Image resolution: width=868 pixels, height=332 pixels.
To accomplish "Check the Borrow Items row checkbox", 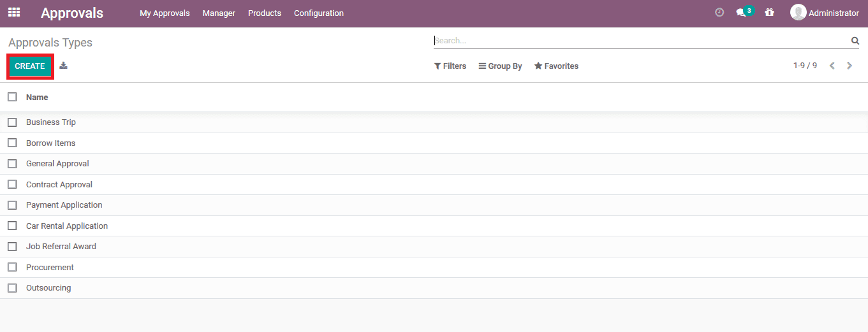I will pos(12,143).
